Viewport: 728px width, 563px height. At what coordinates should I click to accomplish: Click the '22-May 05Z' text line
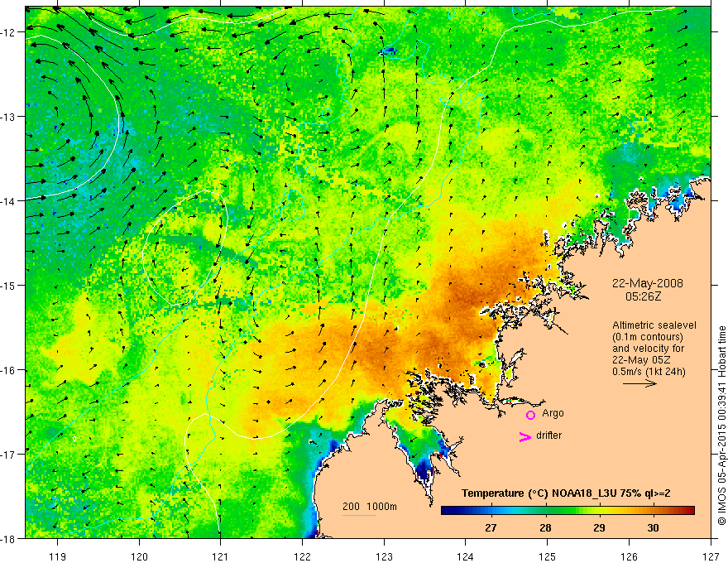pos(640,360)
